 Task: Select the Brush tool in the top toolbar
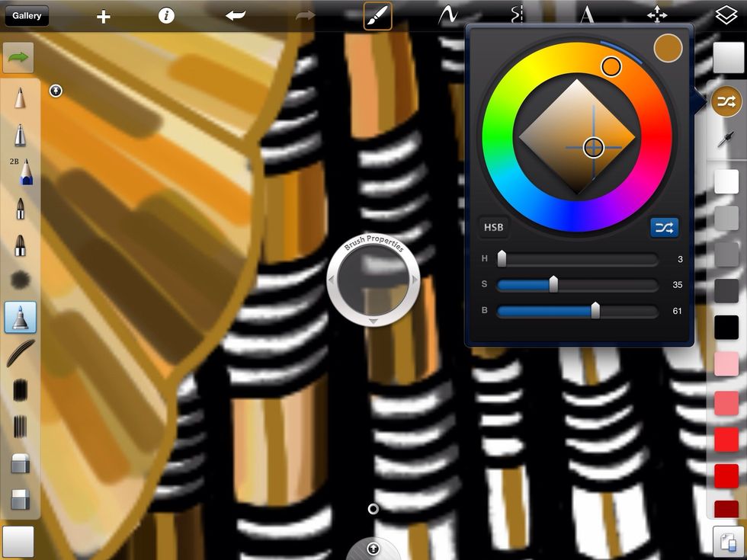[x=379, y=15]
